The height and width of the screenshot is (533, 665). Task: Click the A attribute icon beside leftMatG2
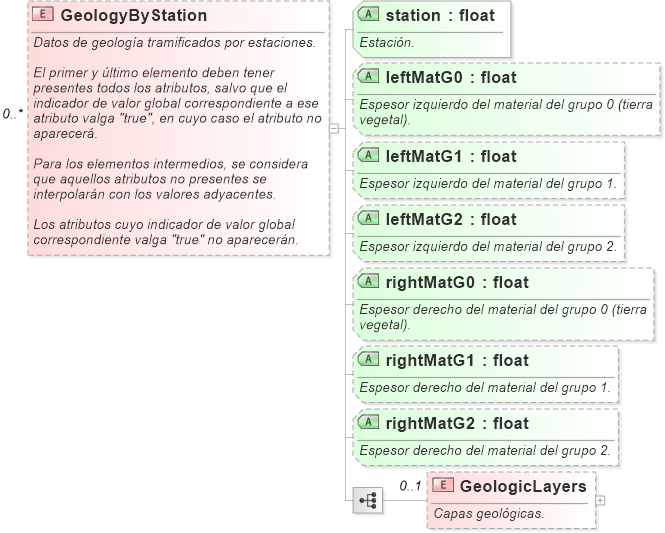(368, 218)
